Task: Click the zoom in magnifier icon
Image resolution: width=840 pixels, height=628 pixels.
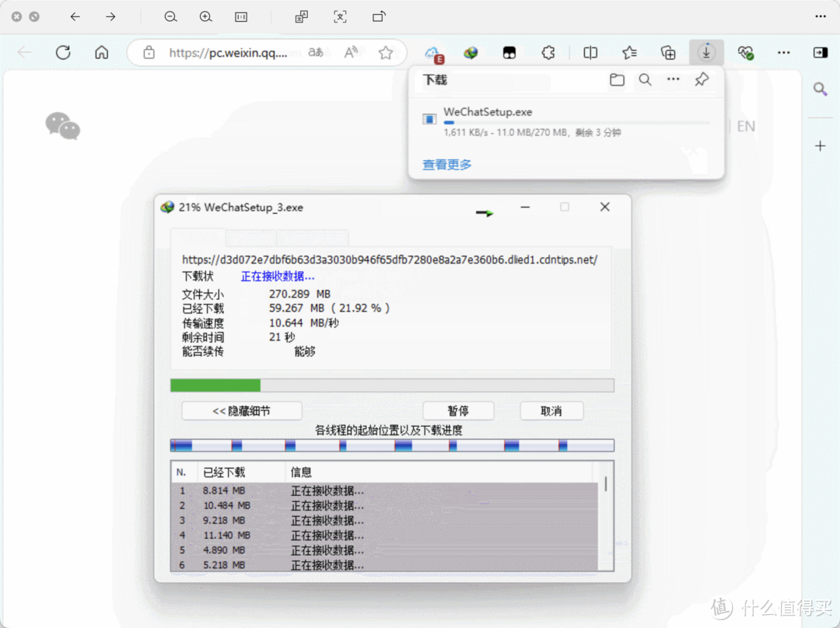Action: click(x=205, y=16)
